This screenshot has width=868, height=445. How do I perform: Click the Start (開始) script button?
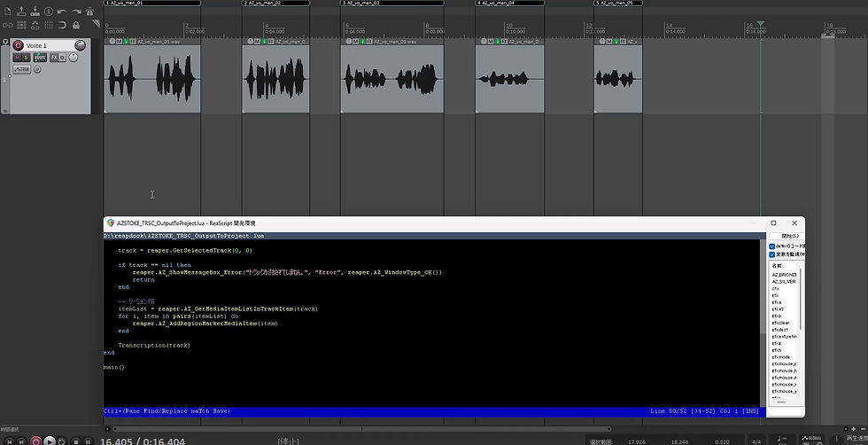click(x=788, y=236)
